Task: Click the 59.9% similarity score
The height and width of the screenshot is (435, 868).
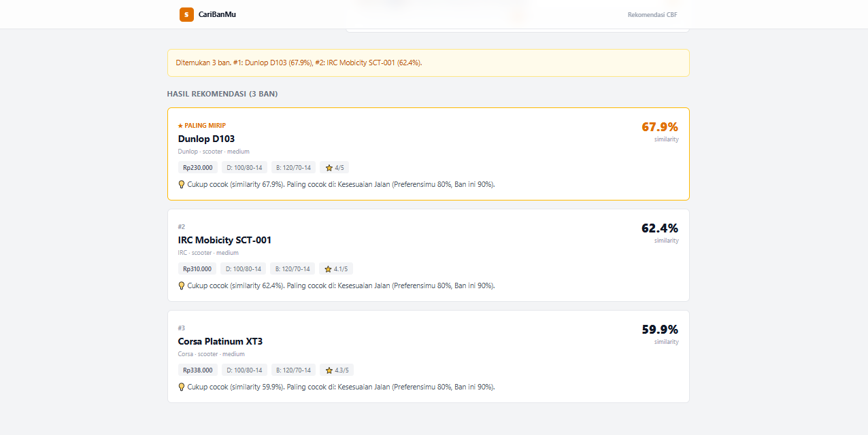Action: pyautogui.click(x=660, y=330)
